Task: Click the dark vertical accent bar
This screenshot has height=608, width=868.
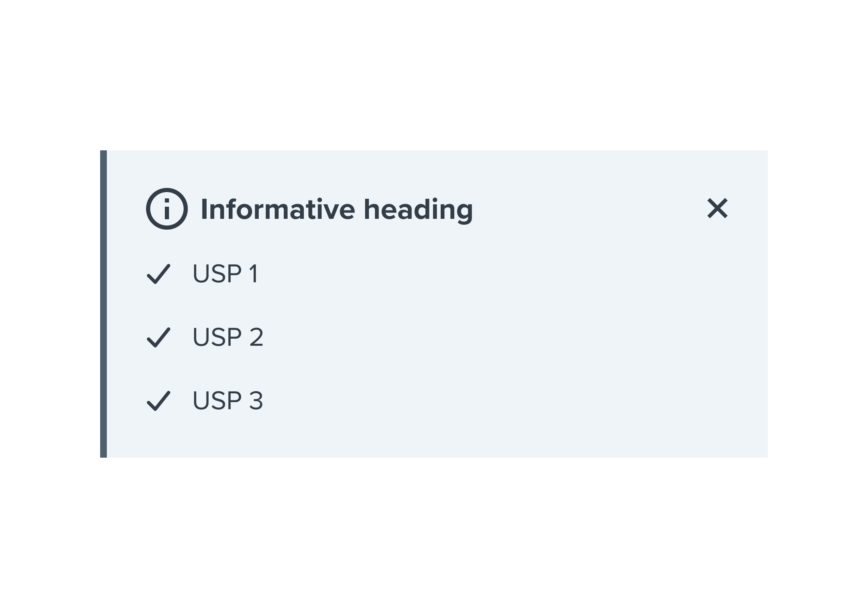Action: (x=103, y=304)
